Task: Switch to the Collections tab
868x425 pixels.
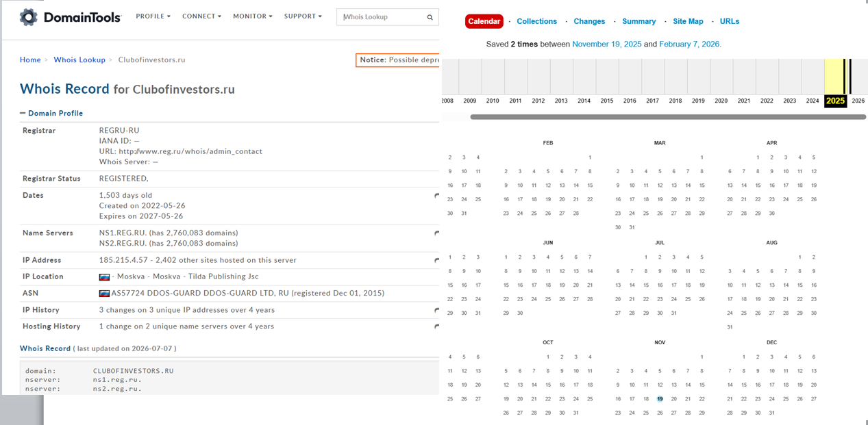Action: click(x=536, y=22)
